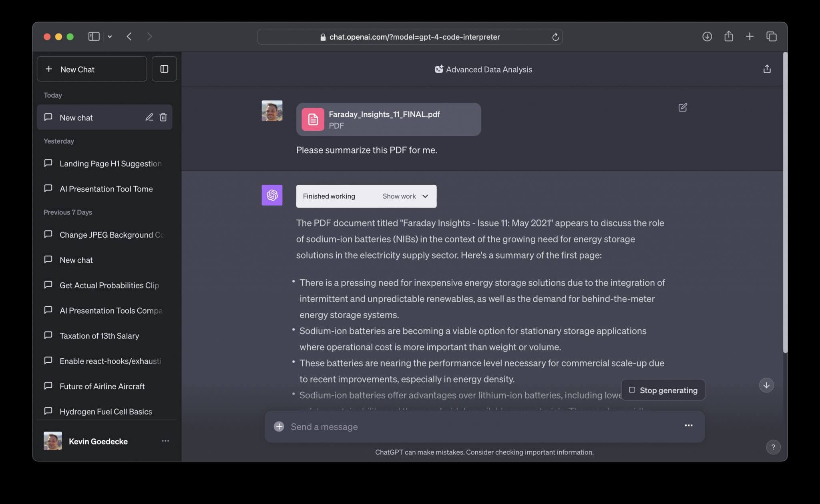Open account menu next to Kevin Goedecke
Screen dimensions: 820x504
click(165, 441)
